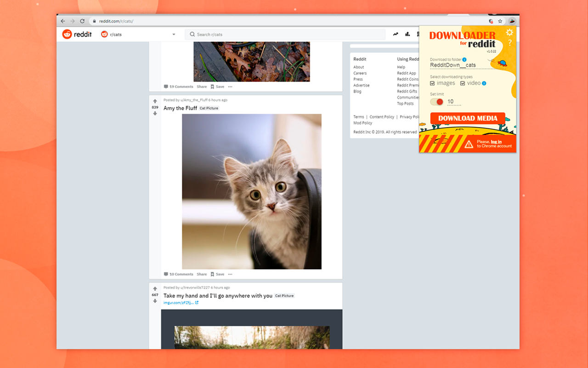Click the Careers link in sidebar
Screen dimensions: 588x368
[x=360, y=73]
